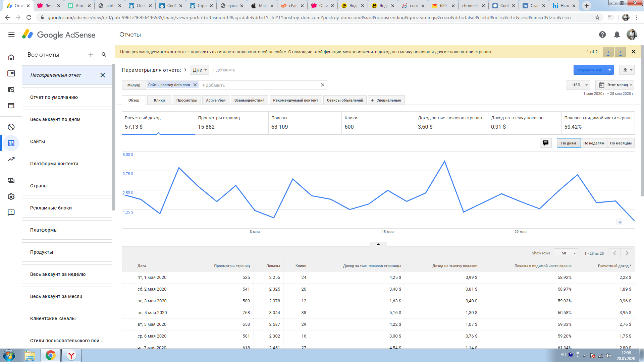Image resolution: width=644 pixels, height=362 pixels.
Task: Open the Blocking controls sidebar icon
Action: click(x=11, y=127)
